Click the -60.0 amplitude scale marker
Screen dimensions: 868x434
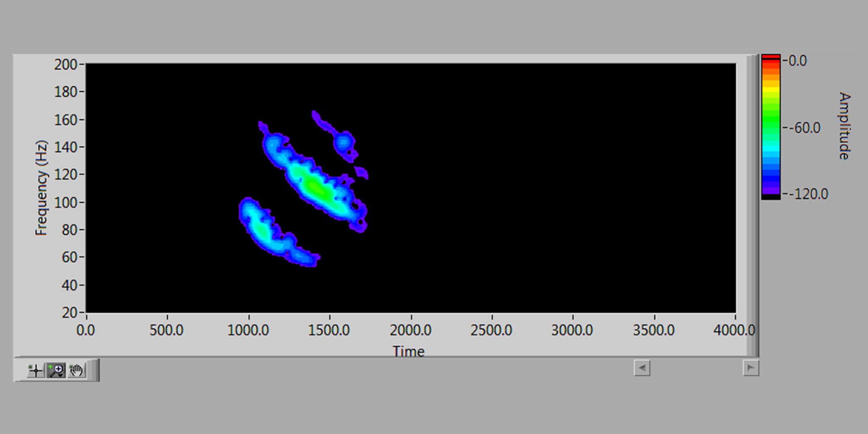click(x=804, y=128)
